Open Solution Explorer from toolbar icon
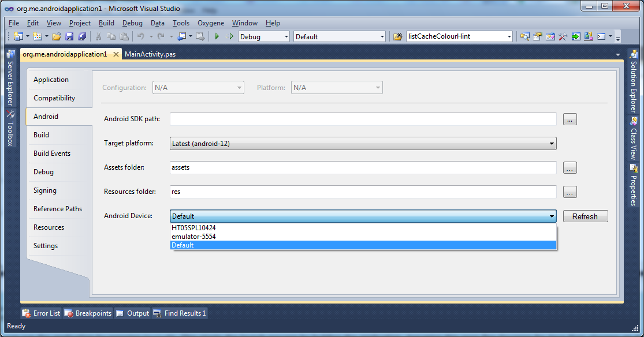644x337 pixels. 524,36
